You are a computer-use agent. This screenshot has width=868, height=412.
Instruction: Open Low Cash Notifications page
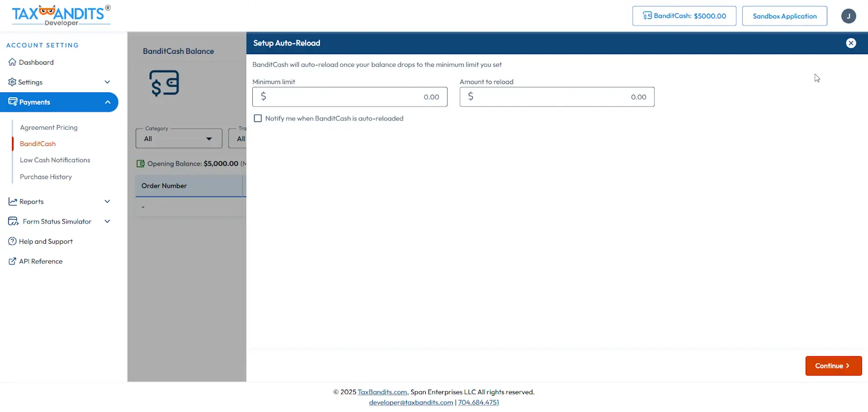(x=55, y=160)
